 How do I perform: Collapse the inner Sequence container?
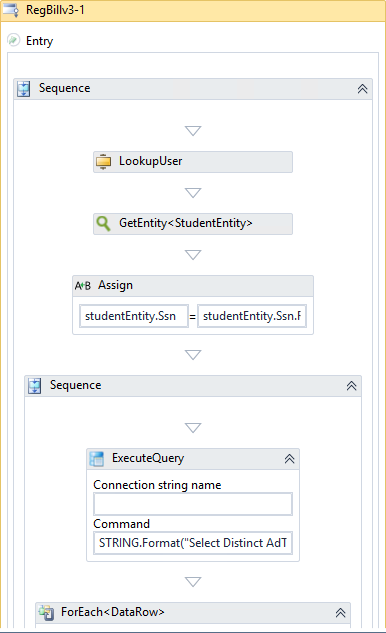(351, 386)
